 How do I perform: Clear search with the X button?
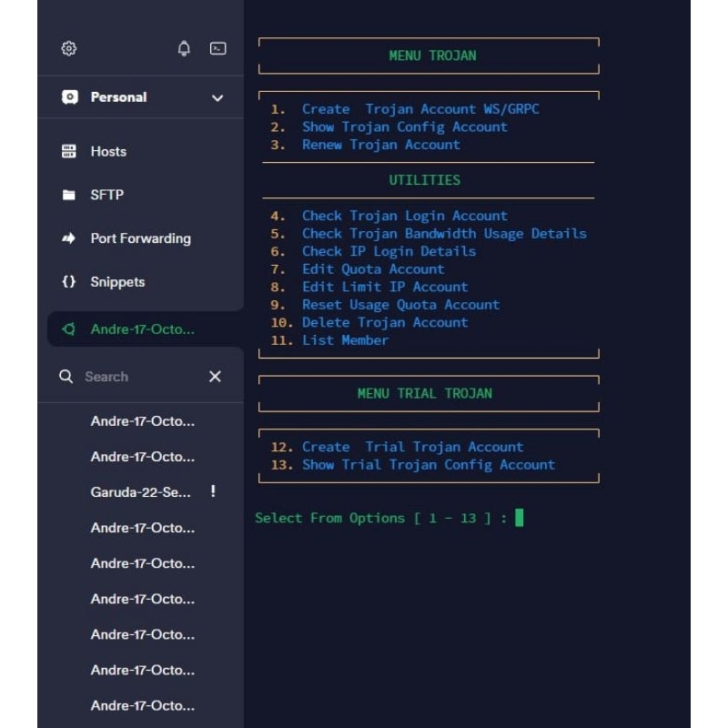point(215,376)
